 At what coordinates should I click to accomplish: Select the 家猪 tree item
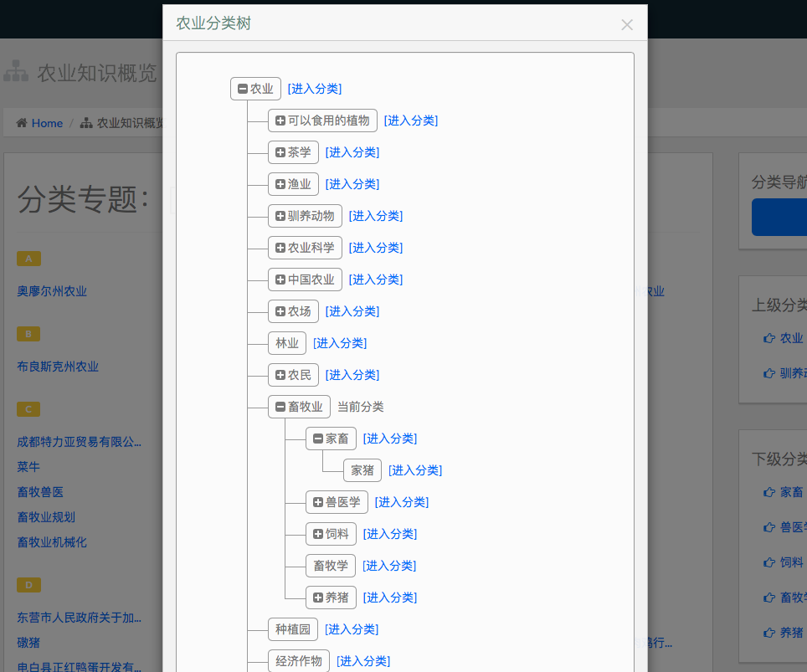click(362, 470)
